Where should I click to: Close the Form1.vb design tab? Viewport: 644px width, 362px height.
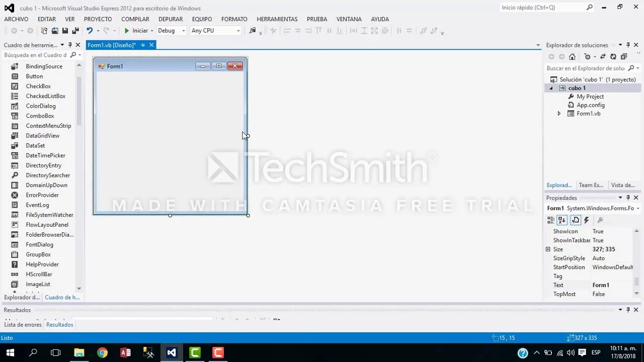(151, 45)
